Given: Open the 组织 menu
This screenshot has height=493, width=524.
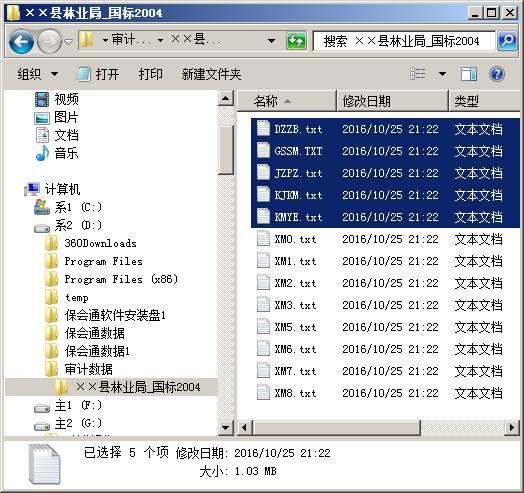Looking at the screenshot, I should coord(37,74).
